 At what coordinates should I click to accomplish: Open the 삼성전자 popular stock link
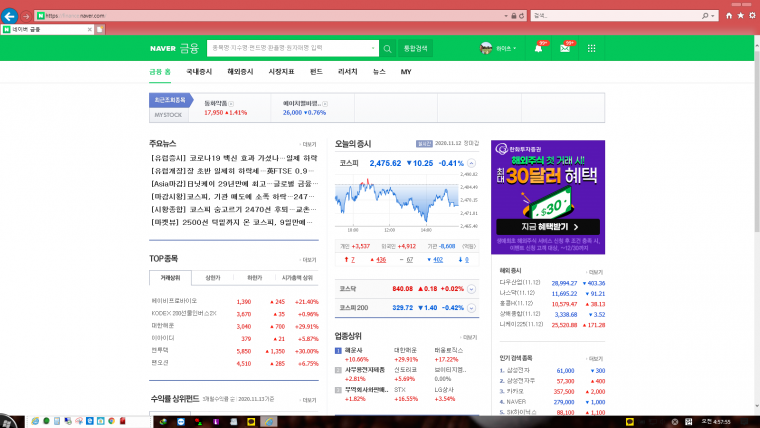point(518,370)
